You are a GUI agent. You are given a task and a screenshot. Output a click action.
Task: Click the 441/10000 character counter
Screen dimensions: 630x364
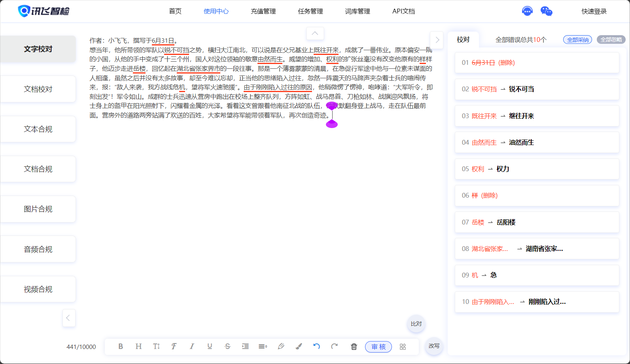point(81,347)
